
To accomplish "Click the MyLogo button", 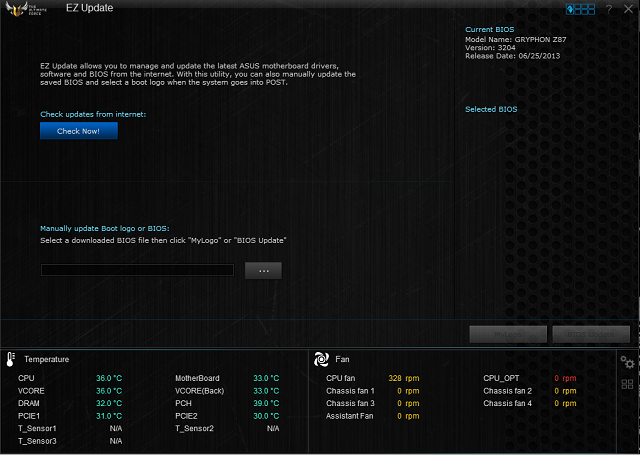I will click(x=507, y=334).
